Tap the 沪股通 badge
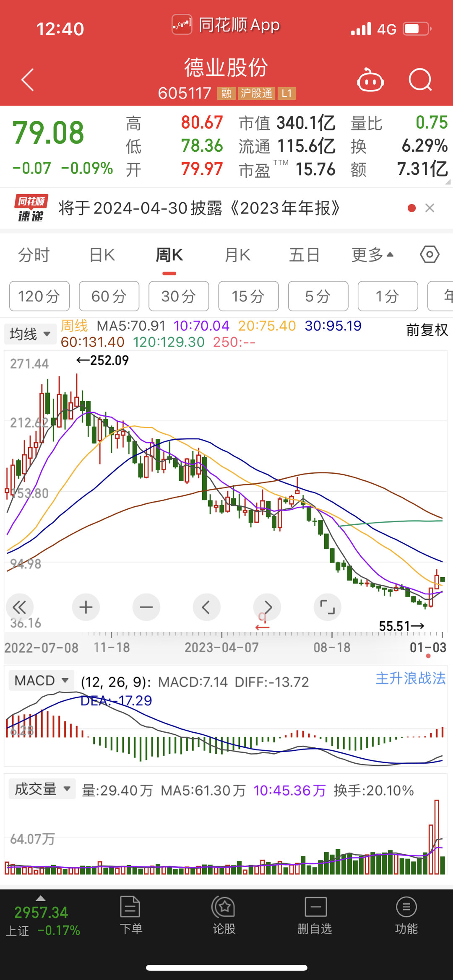 (256, 93)
